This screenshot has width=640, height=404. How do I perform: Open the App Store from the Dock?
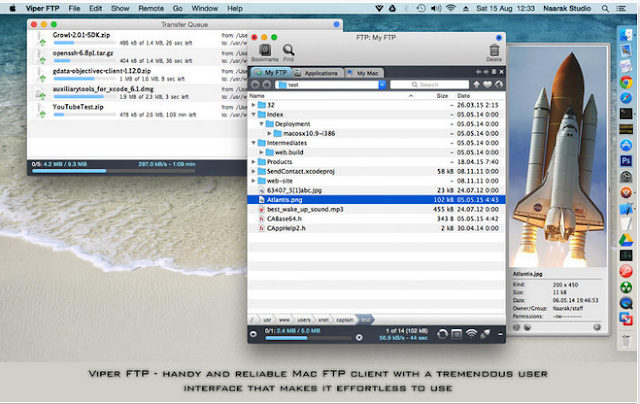pos(626,145)
